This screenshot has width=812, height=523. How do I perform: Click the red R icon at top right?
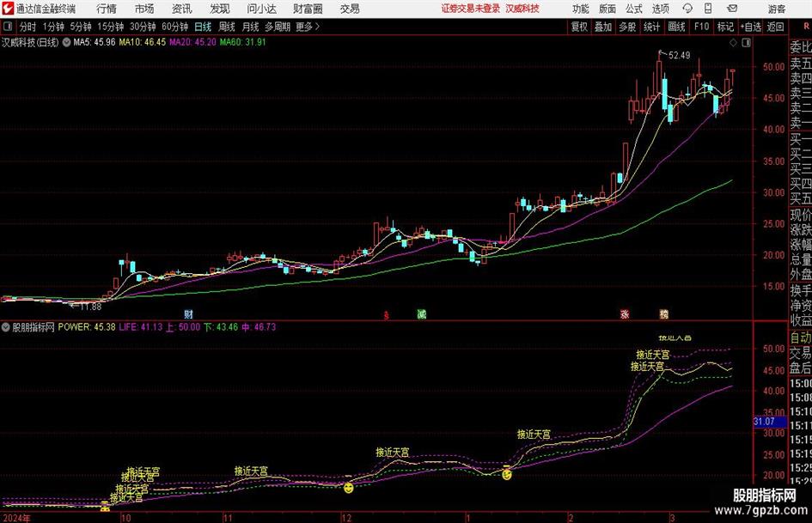806,27
